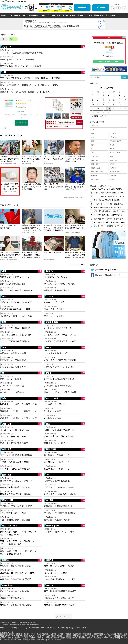This screenshot has width=128, height=644.
Task: Open 一覧 list button for フラッシュ section
Action: [x=83, y=47]
